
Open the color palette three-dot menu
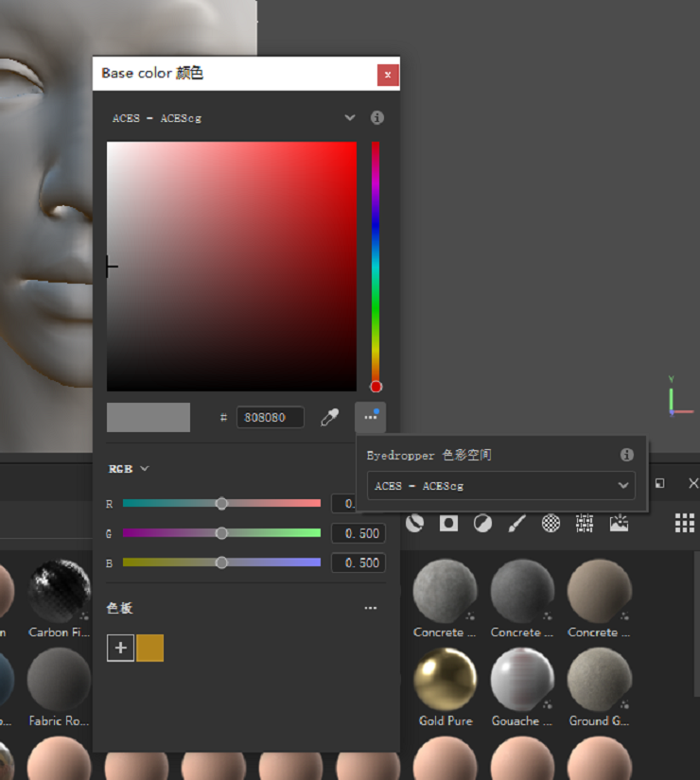(370, 608)
